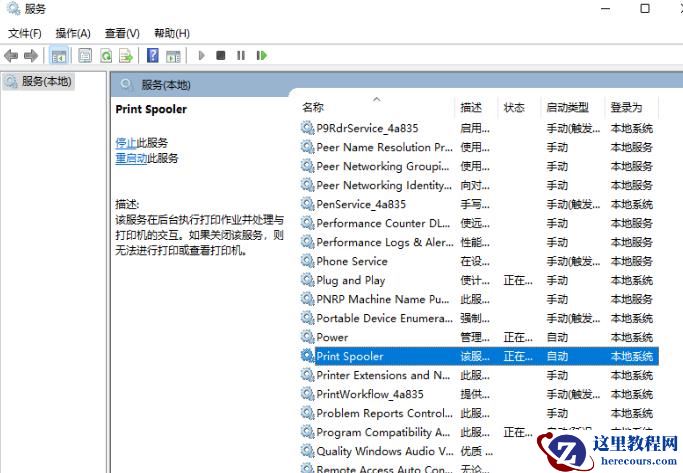Toggle the show/hide action pane icon
This screenshot has width=683, height=473.
click(x=173, y=56)
